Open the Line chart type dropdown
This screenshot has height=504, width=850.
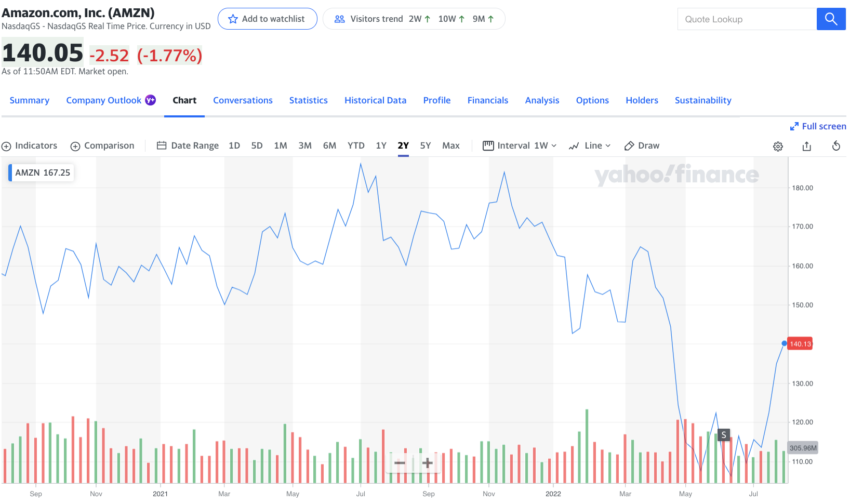[x=590, y=146]
